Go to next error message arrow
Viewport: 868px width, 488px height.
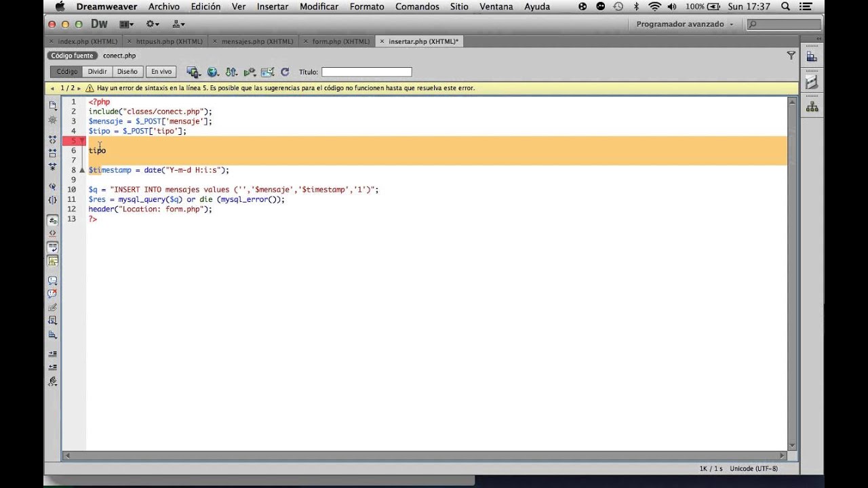click(80, 88)
